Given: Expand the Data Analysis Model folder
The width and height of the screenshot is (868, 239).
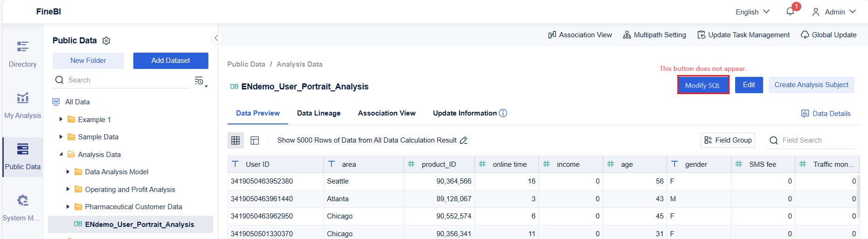Looking at the screenshot, I should pos(68,172).
